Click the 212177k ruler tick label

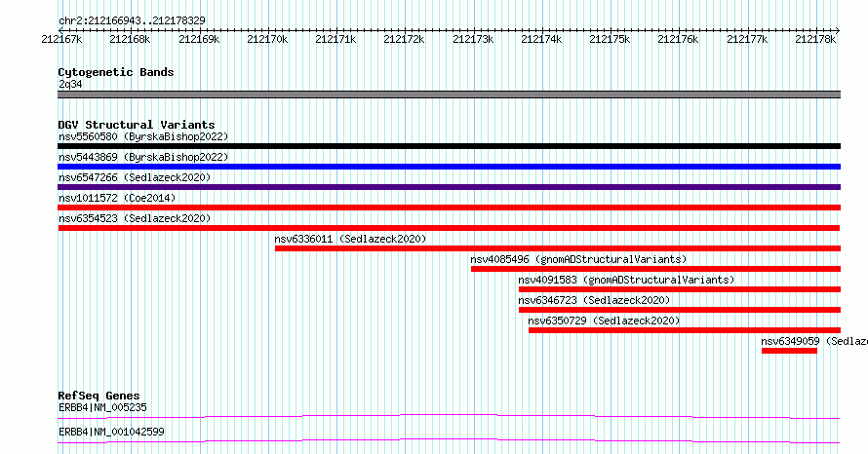[x=747, y=39]
